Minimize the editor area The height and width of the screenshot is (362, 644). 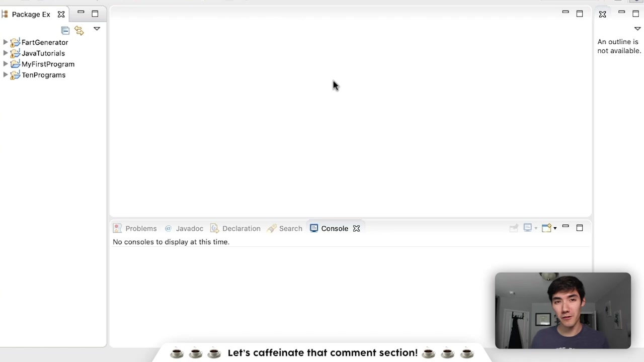click(x=566, y=13)
